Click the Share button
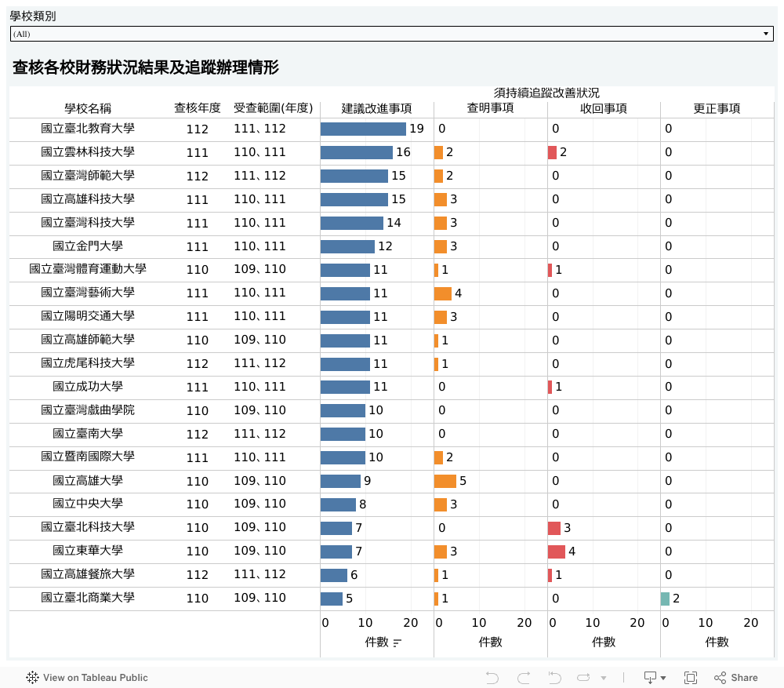Screen dimensions: 784x688 735,678
